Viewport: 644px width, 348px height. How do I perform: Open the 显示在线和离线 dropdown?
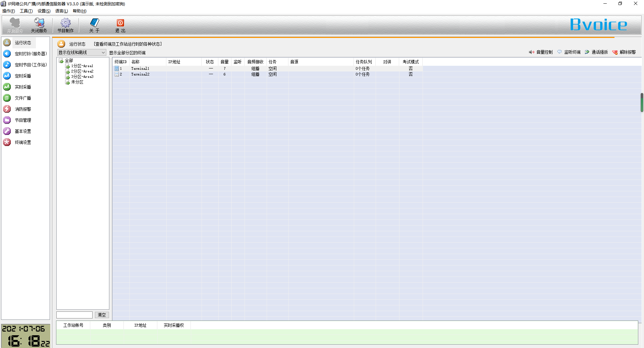tap(82, 52)
